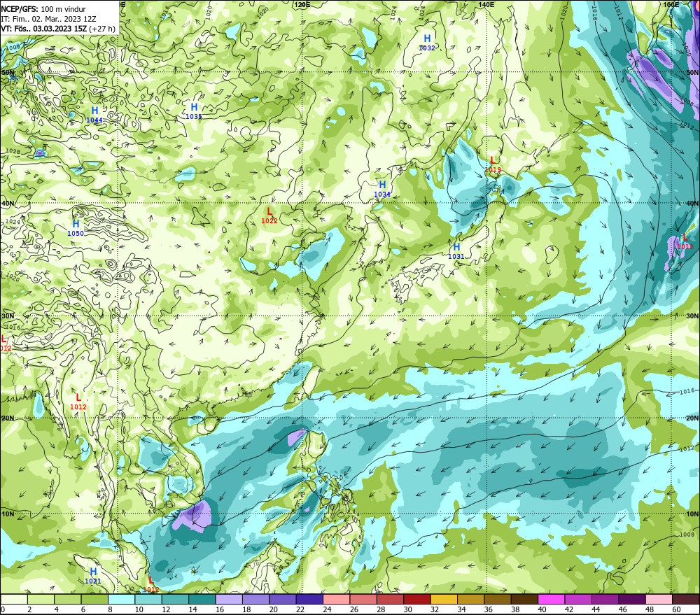Pick the light pink 24–26 legend swatch

[x=336, y=600]
